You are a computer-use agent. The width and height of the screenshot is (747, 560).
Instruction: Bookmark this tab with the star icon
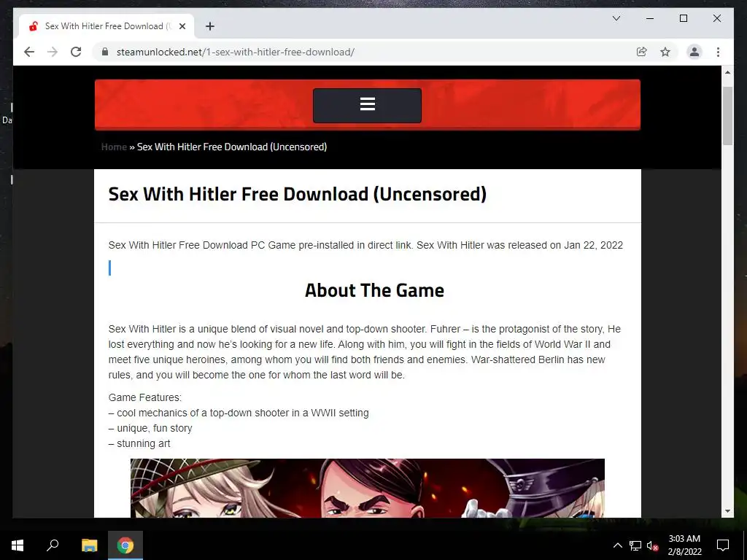click(x=665, y=52)
